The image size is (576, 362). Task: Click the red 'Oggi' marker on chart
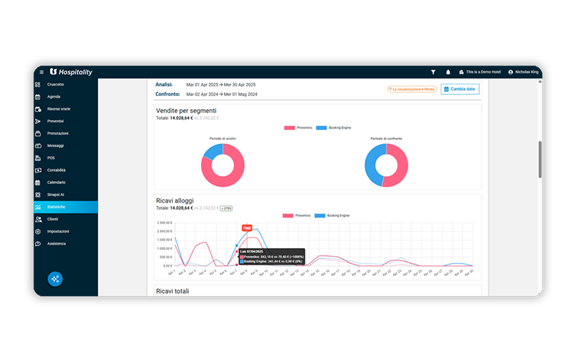click(x=247, y=228)
